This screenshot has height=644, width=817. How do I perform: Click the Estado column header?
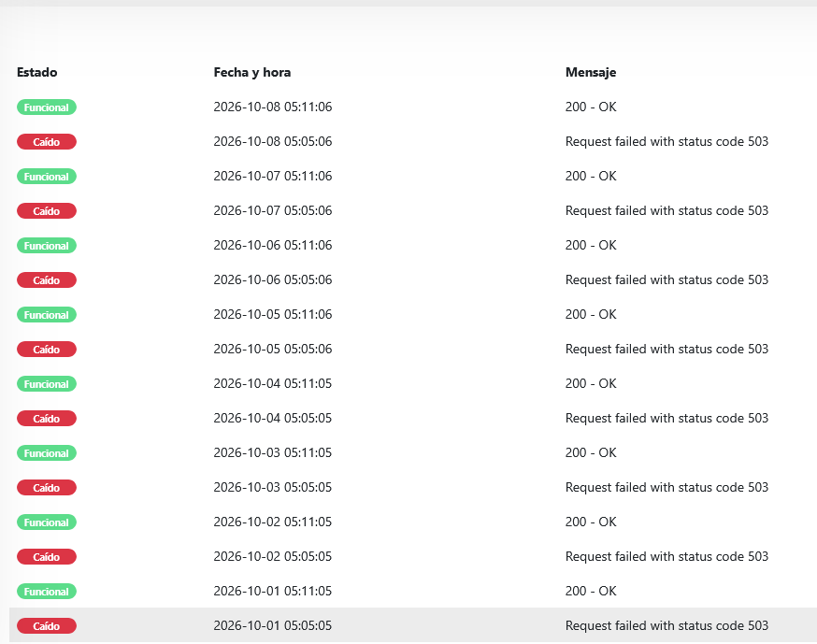(37, 72)
